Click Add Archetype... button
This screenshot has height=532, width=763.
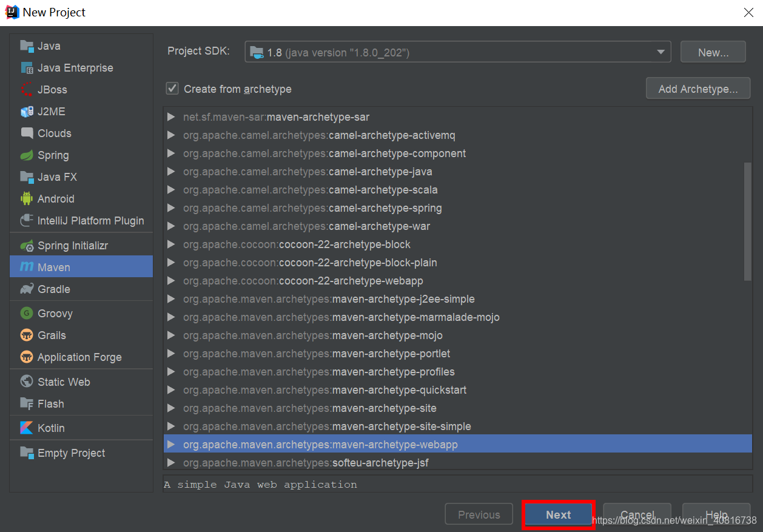pyautogui.click(x=698, y=89)
